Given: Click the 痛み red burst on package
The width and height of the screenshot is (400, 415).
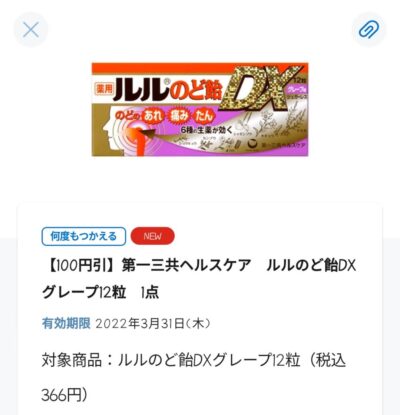Looking at the screenshot, I should pyautogui.click(x=179, y=116).
